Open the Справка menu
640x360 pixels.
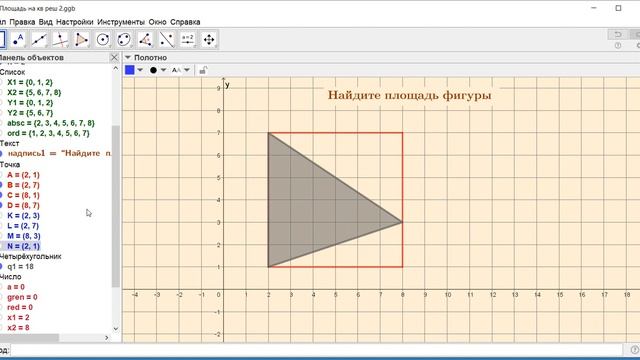(185, 22)
